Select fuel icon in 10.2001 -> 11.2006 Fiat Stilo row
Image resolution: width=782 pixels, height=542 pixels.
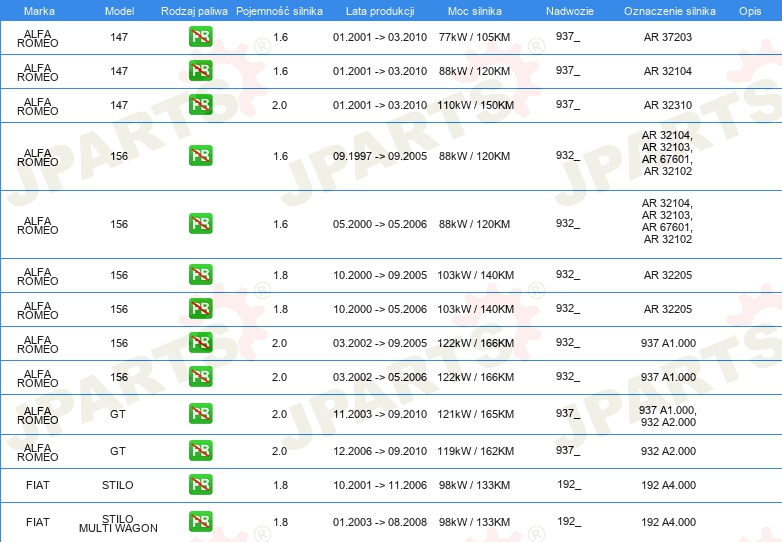pyautogui.click(x=200, y=484)
